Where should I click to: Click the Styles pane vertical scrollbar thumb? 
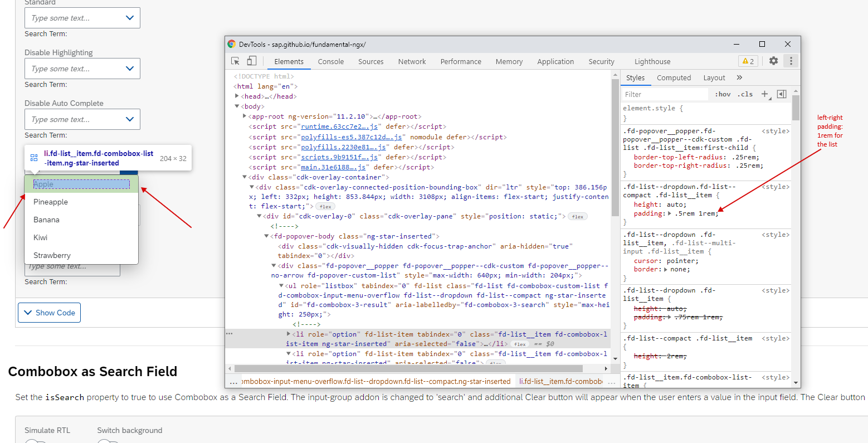pyautogui.click(x=796, y=108)
